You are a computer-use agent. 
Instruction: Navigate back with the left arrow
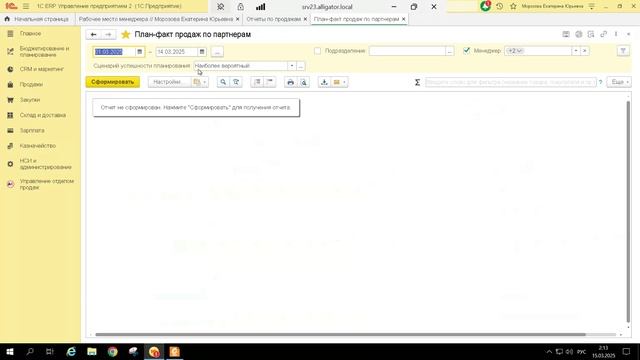pyautogui.click(x=93, y=35)
